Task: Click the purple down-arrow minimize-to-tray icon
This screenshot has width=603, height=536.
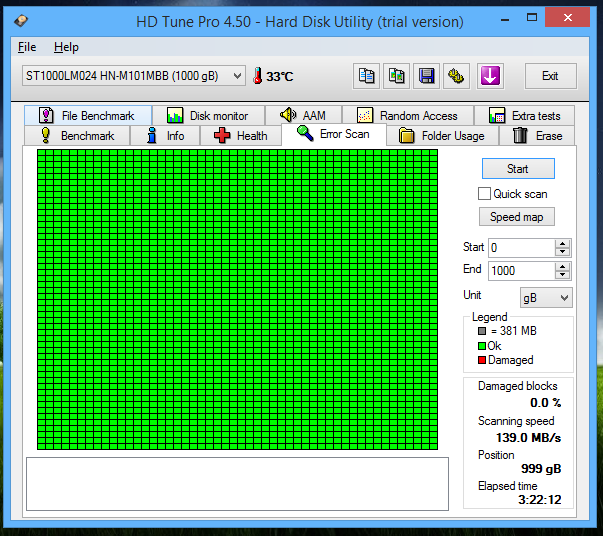Action: (489, 76)
